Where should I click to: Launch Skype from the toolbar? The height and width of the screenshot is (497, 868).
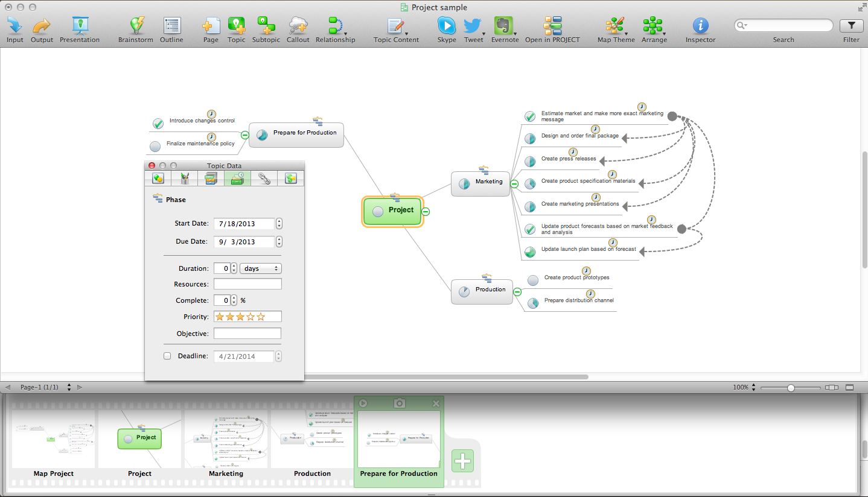pyautogui.click(x=447, y=26)
